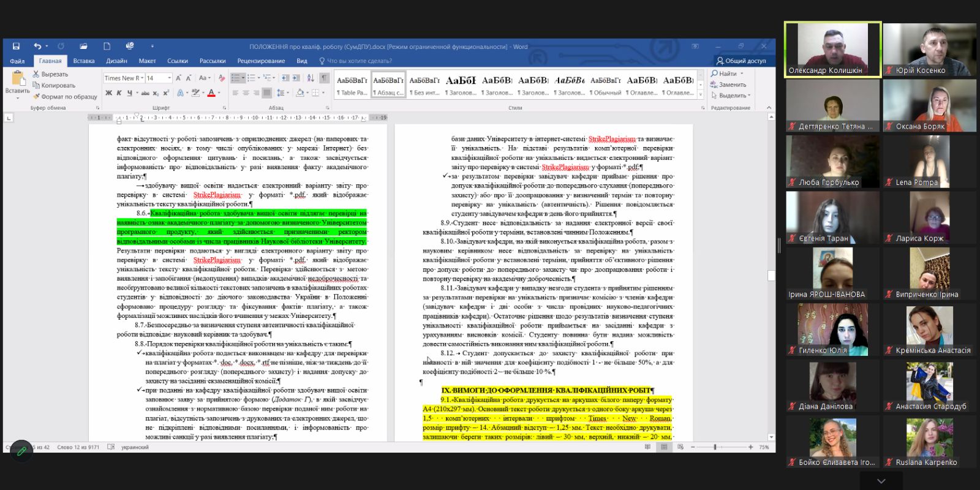Apply strikethrough (abc) formatting
This screenshot has height=490, width=980.
pos(145,93)
